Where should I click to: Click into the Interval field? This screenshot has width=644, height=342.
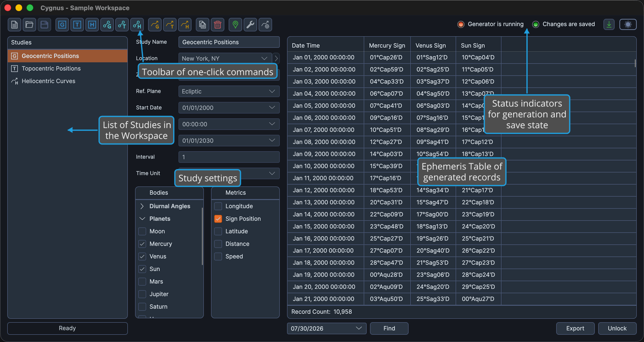pos(229,157)
